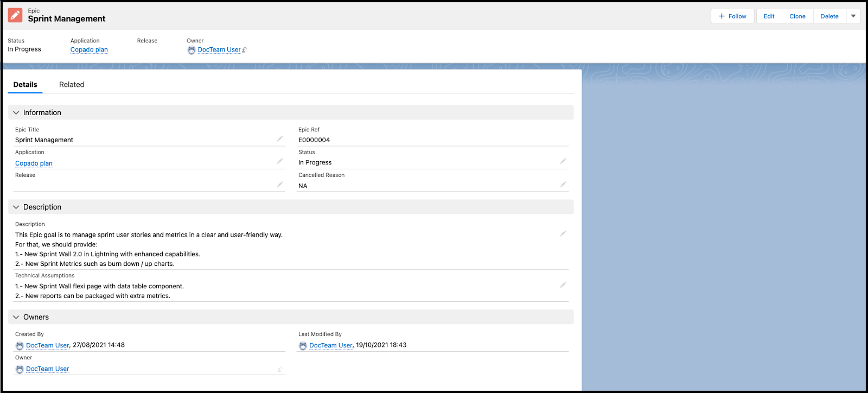Edit the Epic Title field pencil icon
868x393 pixels.
tap(280, 139)
